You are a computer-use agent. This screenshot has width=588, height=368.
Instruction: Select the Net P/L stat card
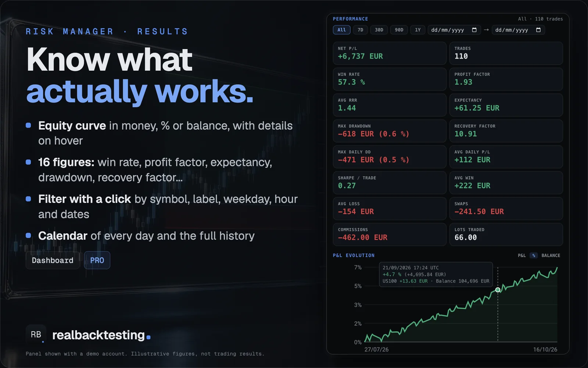tap(390, 53)
